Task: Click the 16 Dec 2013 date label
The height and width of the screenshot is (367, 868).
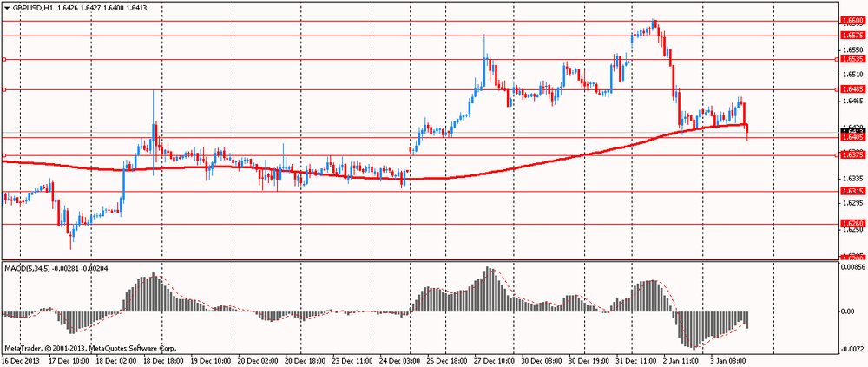Action: pos(19,360)
